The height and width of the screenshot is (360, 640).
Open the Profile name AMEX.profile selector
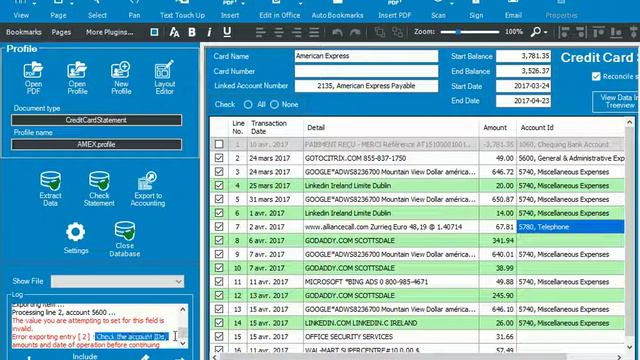96,144
